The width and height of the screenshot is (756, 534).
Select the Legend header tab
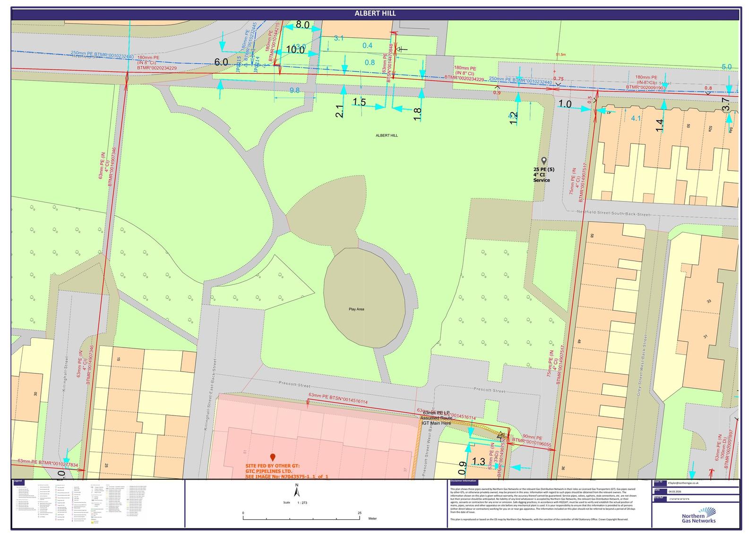point(17,481)
